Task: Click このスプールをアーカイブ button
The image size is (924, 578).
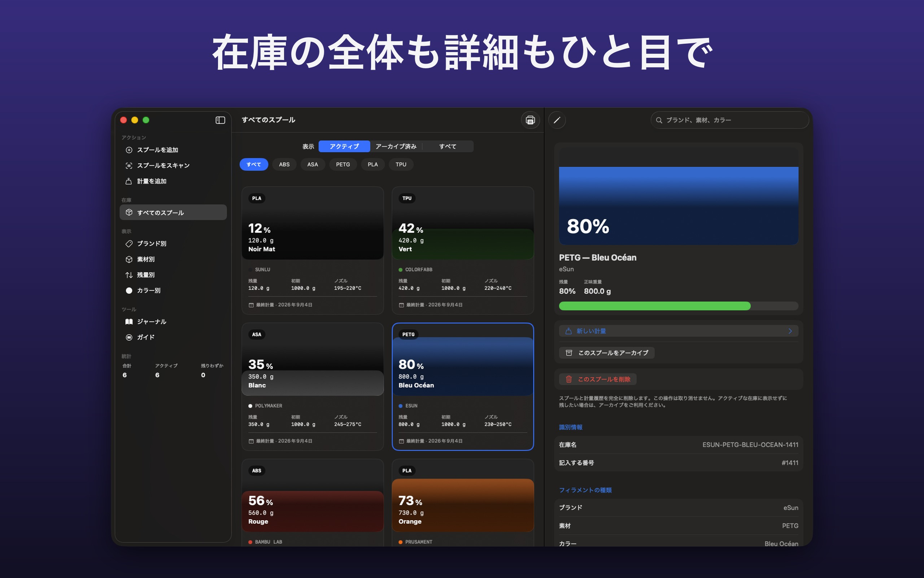Action: tap(607, 353)
